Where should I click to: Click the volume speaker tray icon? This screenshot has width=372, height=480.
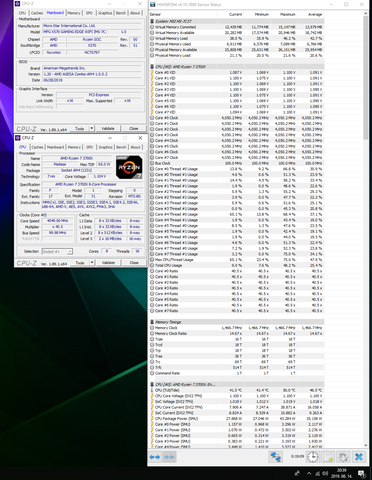(325, 473)
